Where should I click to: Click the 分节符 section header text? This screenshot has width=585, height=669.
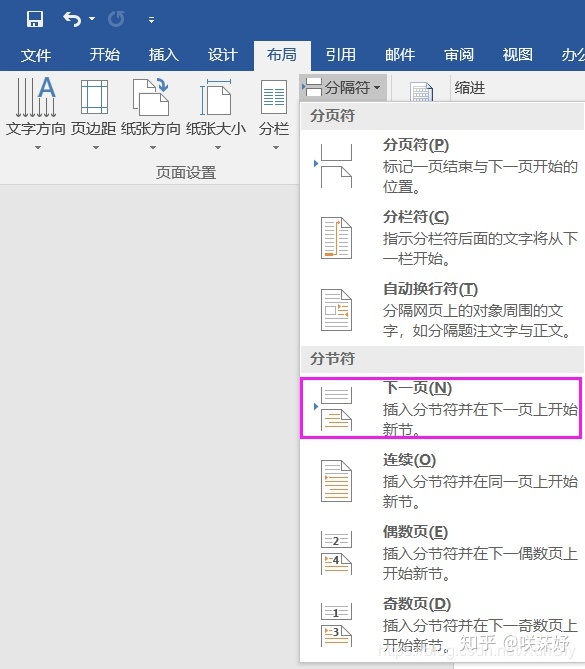point(332,358)
